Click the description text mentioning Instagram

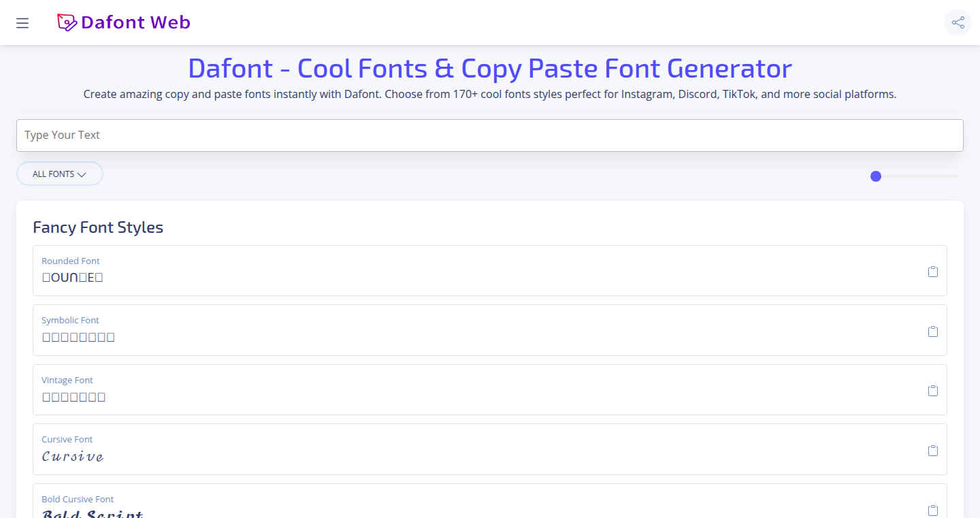point(490,94)
